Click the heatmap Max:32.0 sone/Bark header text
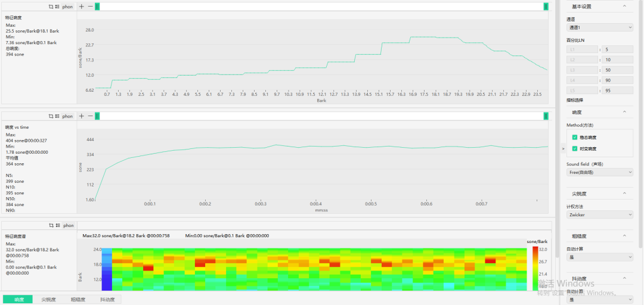 coord(126,236)
